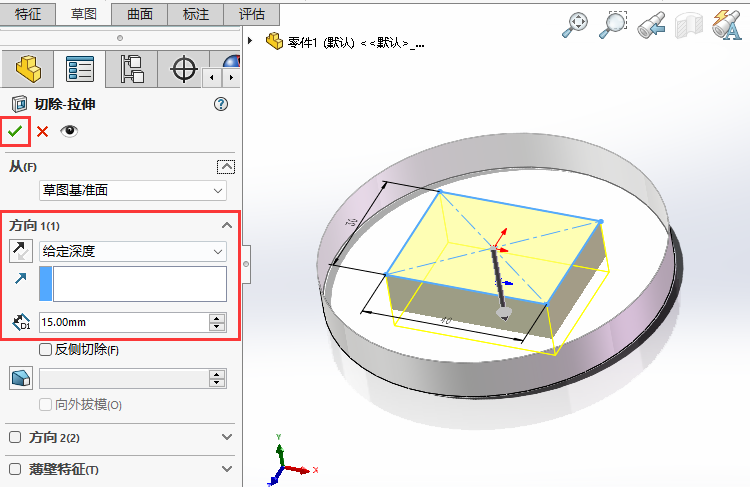
Task: Click the Dynamic Annotation Views icon
Action: click(726, 24)
